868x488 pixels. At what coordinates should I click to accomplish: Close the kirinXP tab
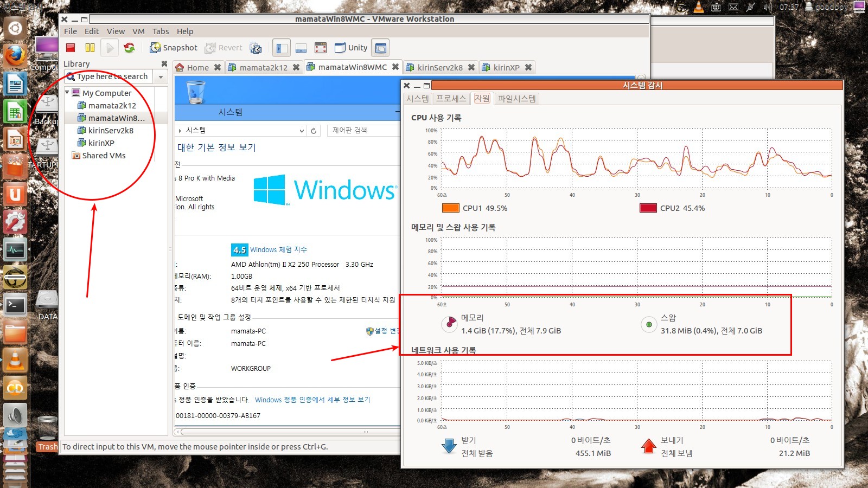[528, 67]
